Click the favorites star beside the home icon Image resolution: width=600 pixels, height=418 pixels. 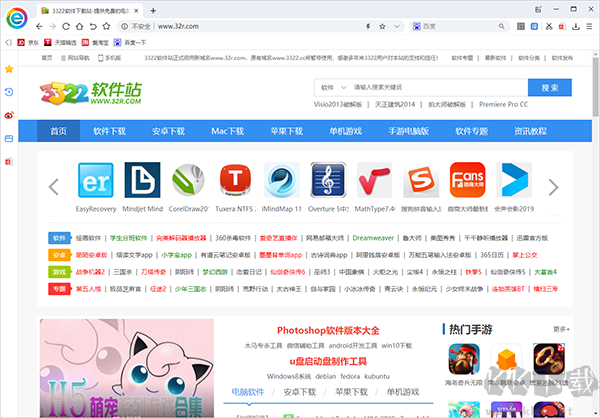click(106, 26)
